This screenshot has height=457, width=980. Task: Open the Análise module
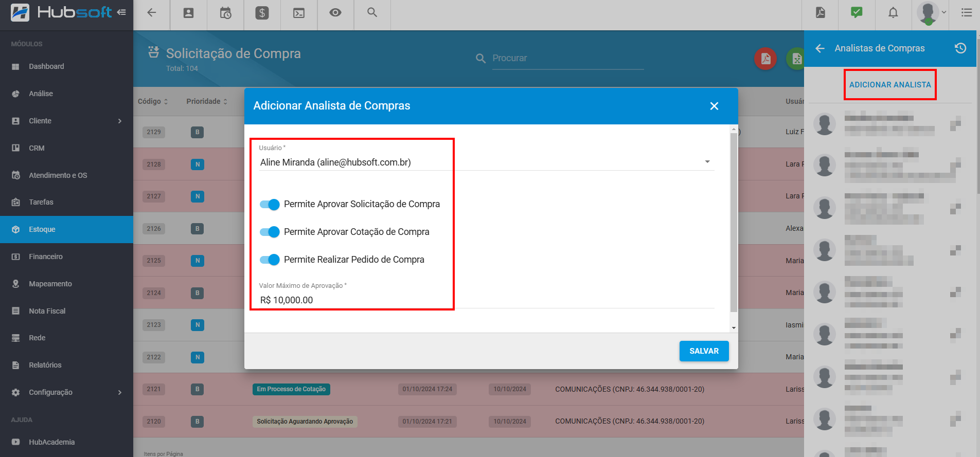66,94
